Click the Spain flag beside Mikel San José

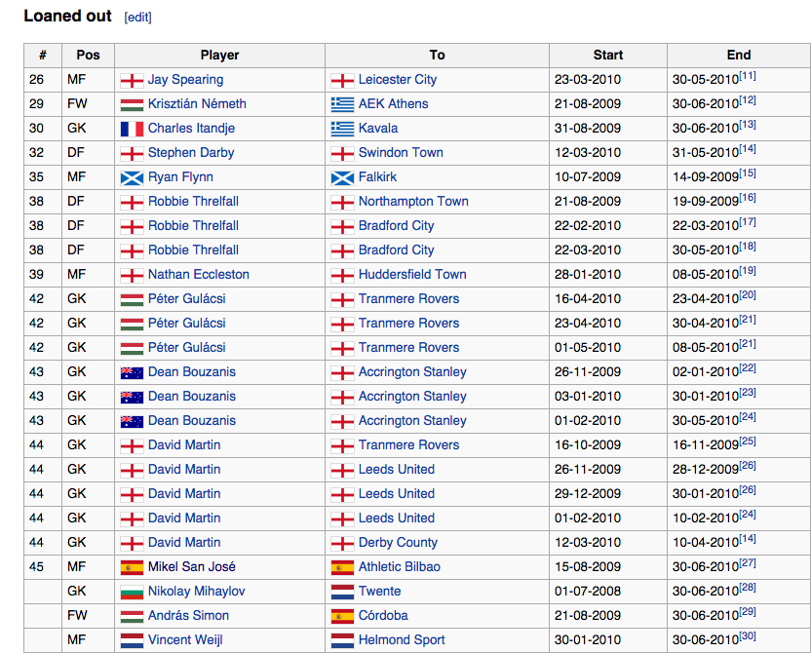pos(132,568)
